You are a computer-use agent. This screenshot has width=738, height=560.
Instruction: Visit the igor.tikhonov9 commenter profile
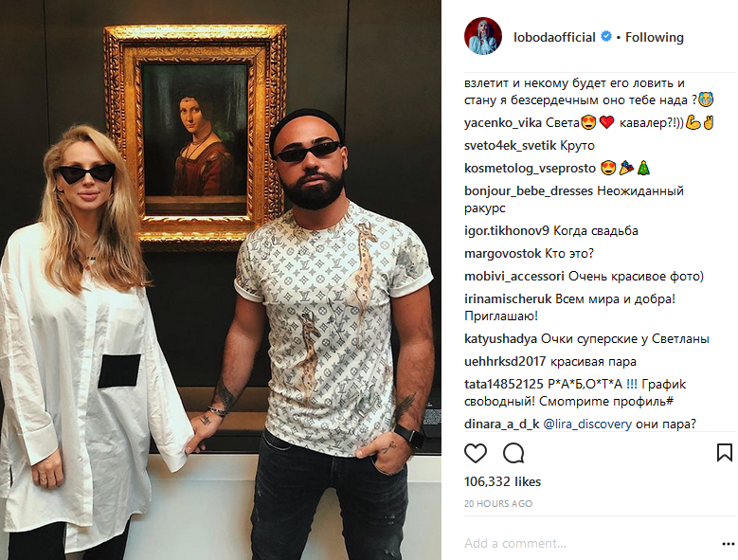[507, 231]
